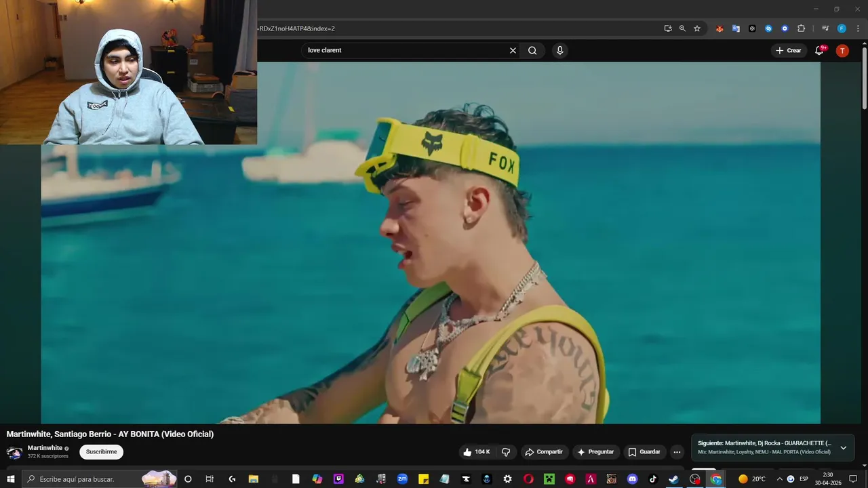Image resolution: width=868 pixels, height=488 pixels.
Task: Dislike the video with thumbs down
Action: tap(506, 452)
